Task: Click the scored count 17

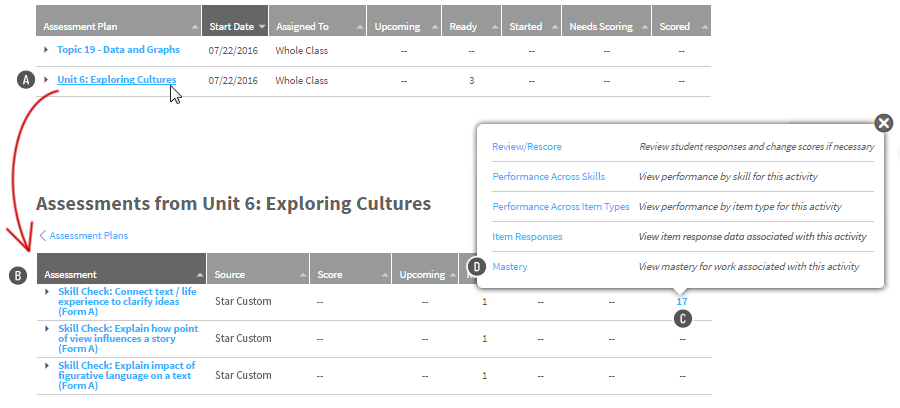Action: (682, 302)
